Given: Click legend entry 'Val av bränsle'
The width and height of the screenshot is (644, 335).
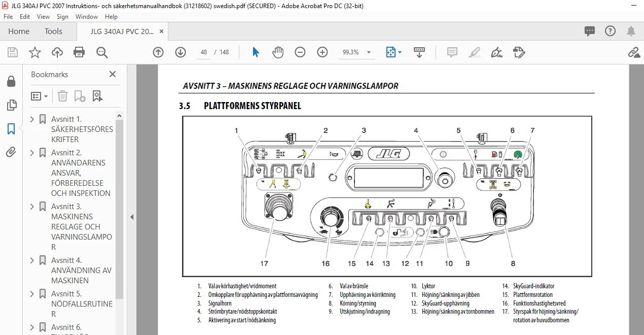Looking at the screenshot, I should [354, 286].
